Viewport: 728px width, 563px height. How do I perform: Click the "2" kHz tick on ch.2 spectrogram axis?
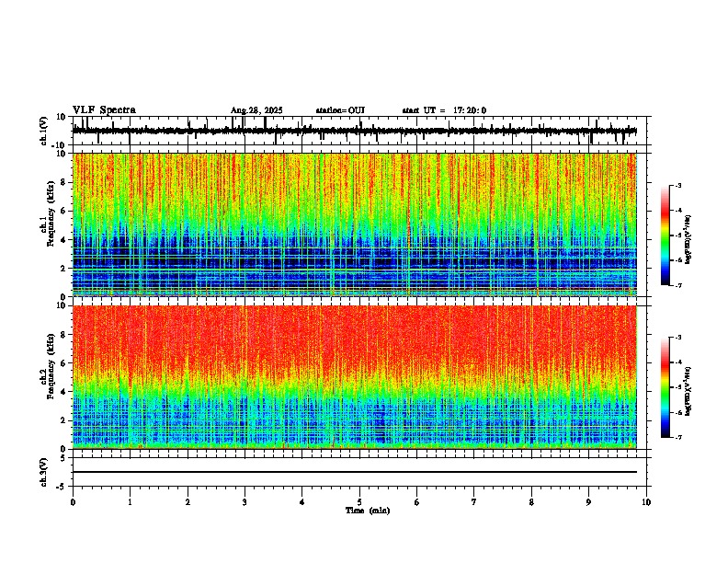click(x=63, y=420)
